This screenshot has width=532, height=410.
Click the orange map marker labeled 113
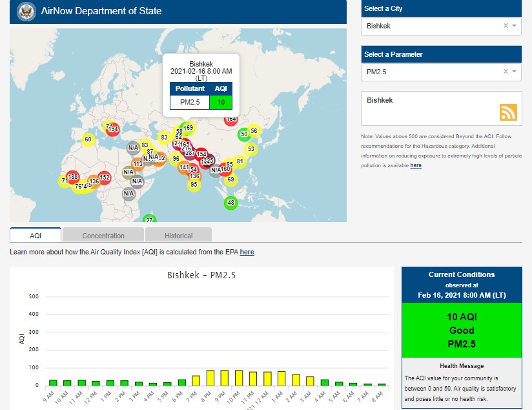tap(138, 164)
